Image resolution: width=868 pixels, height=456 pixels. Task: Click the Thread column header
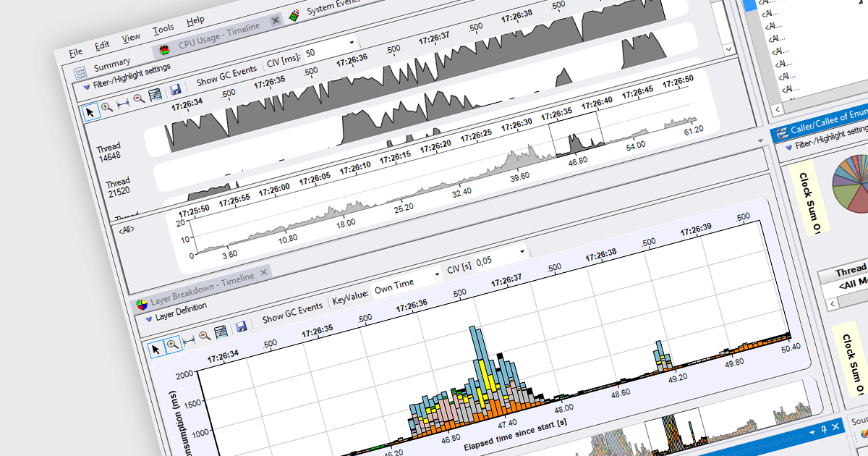851,271
